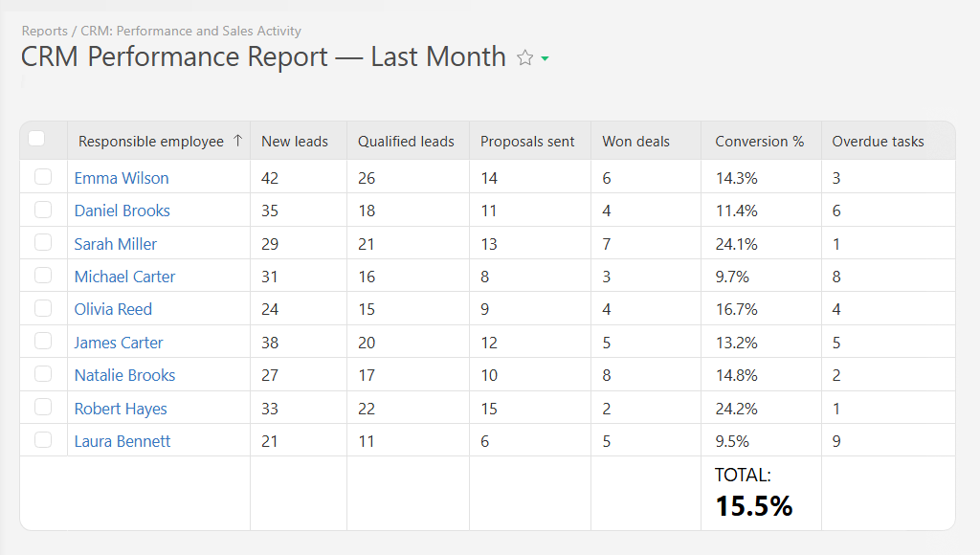The width and height of the screenshot is (980, 555).
Task: Sort by Conversion % column header
Action: pos(759,142)
